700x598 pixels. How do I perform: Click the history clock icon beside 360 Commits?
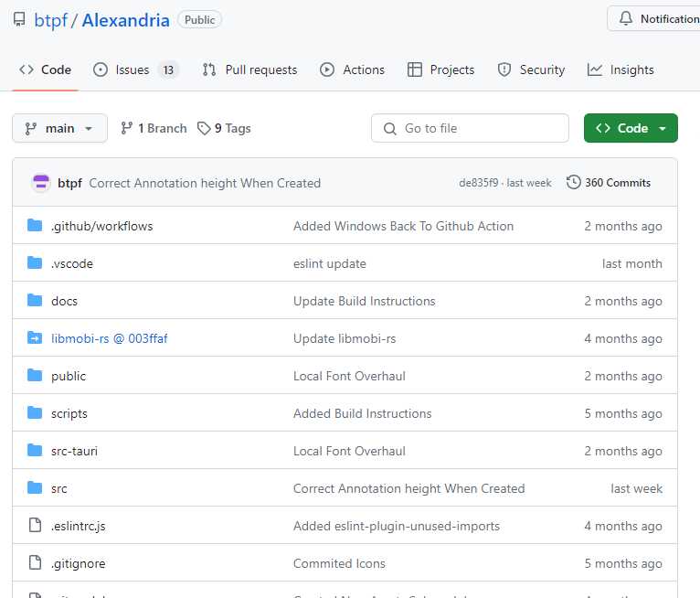tap(573, 183)
